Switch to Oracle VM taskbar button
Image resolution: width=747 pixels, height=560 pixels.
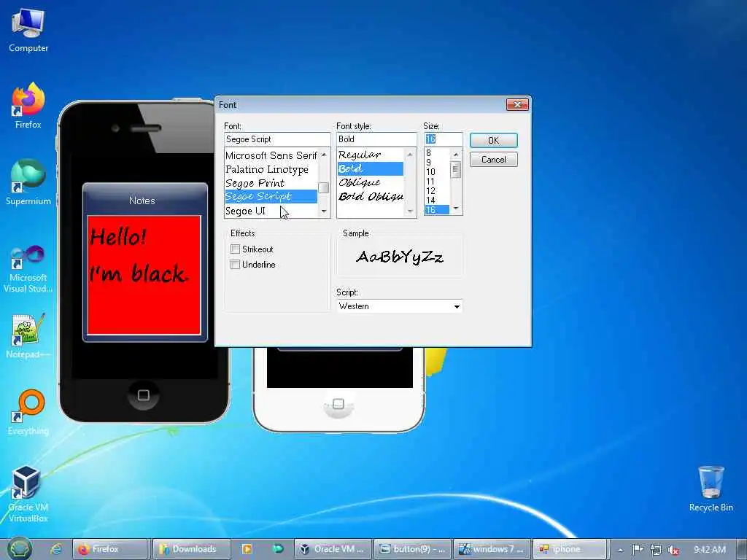click(x=333, y=549)
